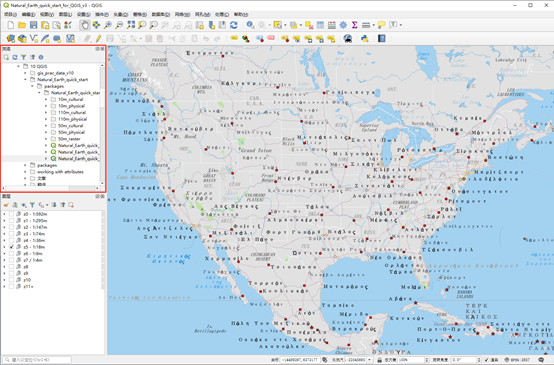Click the coordinate input field
This screenshot has height=365, width=554.
(300, 360)
